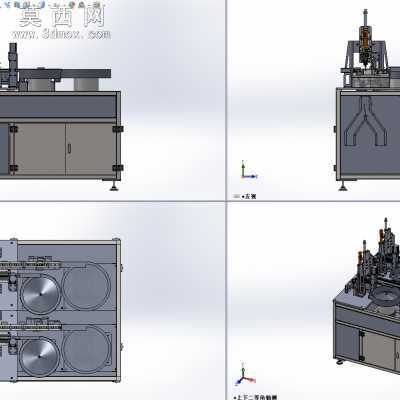Select the upper solid disc in top view

click(40, 294)
